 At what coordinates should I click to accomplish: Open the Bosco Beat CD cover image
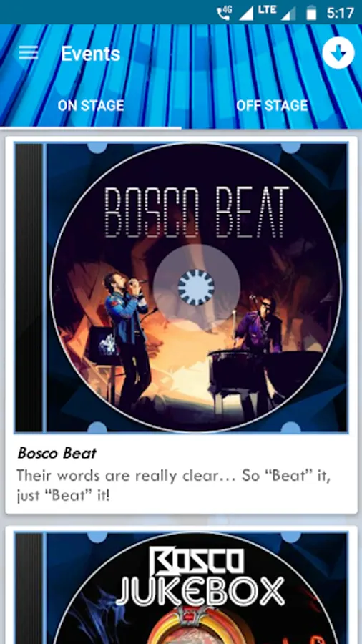point(181,288)
